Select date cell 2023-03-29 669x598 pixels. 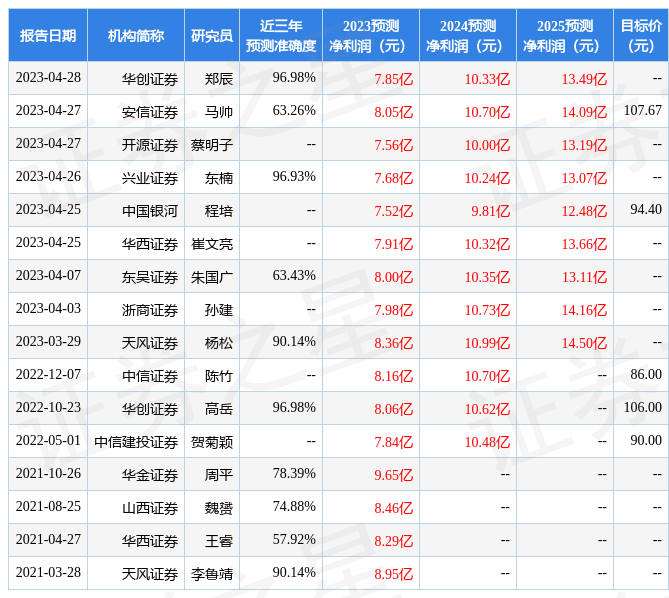click(x=48, y=342)
